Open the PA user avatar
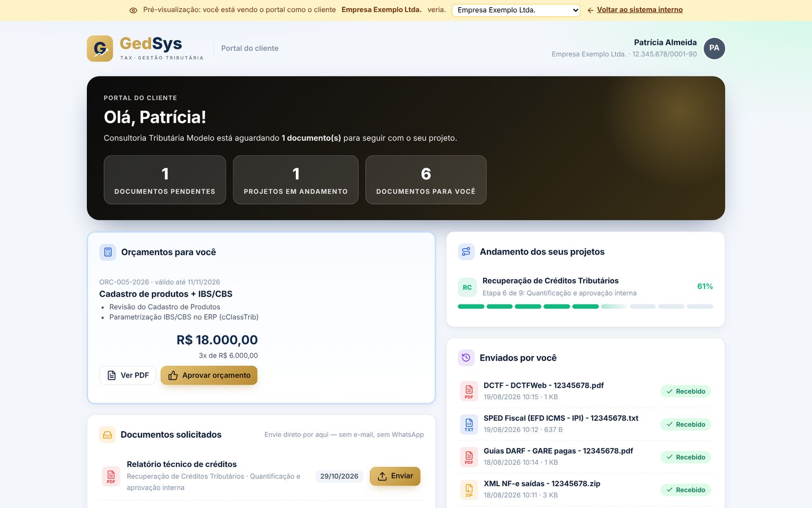 (x=714, y=48)
